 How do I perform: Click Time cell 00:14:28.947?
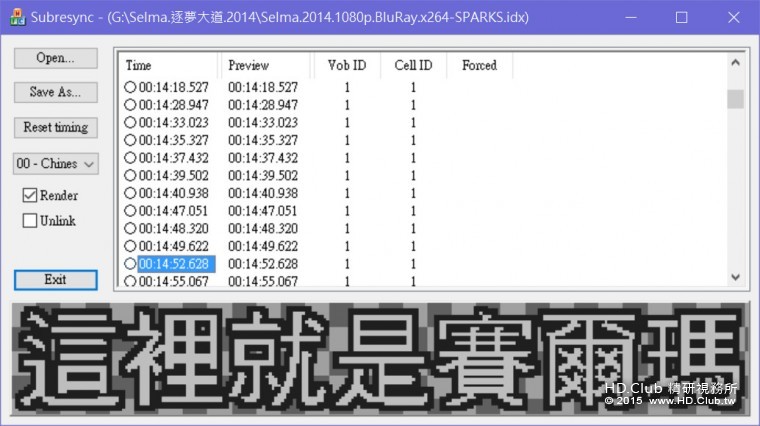174,105
